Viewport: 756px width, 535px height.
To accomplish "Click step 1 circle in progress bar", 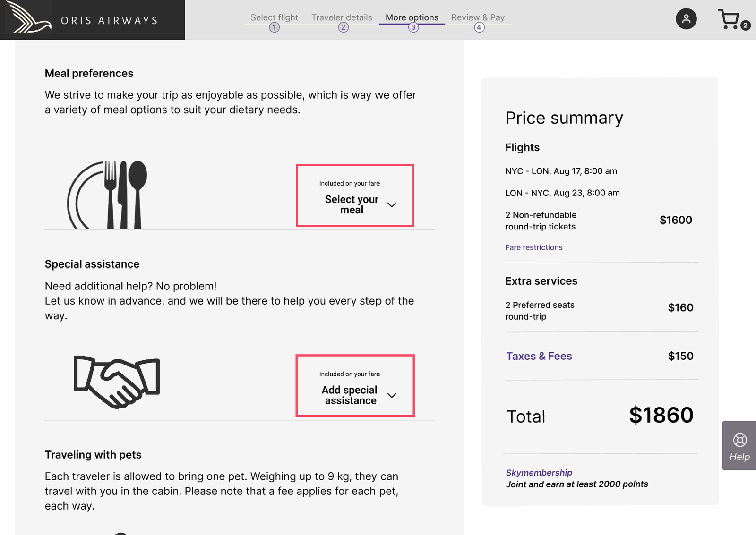I will click(274, 27).
